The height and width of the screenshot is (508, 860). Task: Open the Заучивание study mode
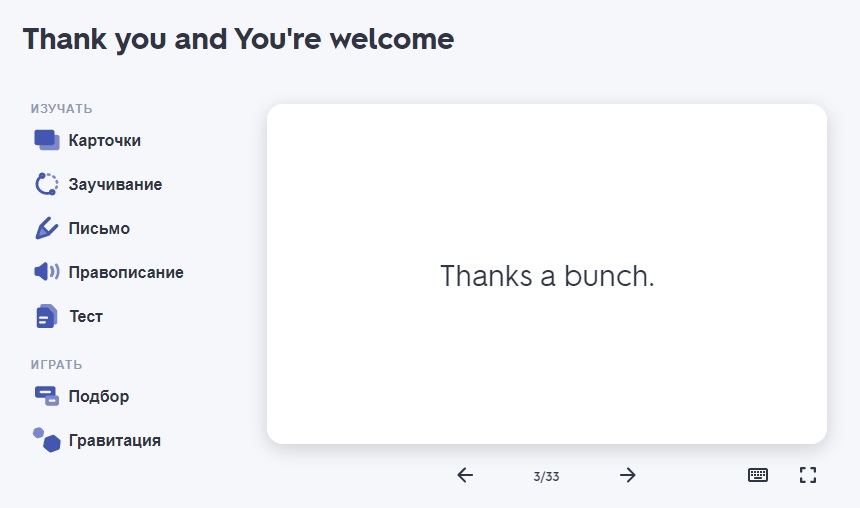(x=115, y=185)
